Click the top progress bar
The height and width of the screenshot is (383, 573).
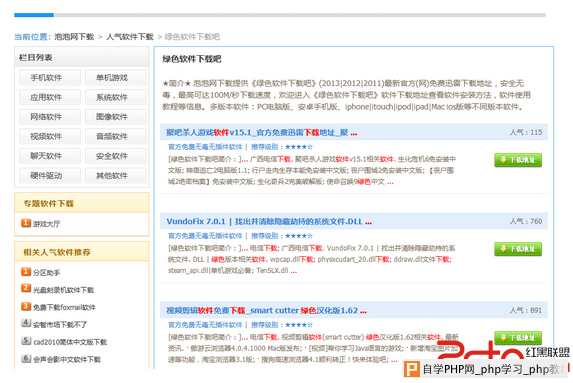280,15
